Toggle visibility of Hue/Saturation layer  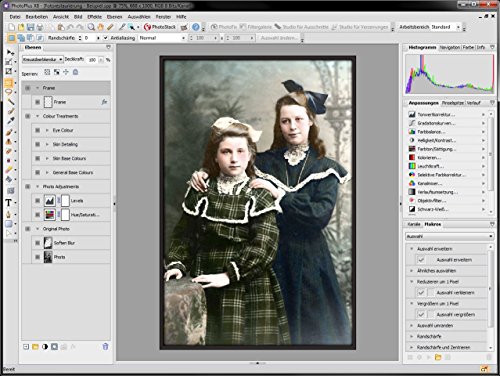(x=38, y=215)
